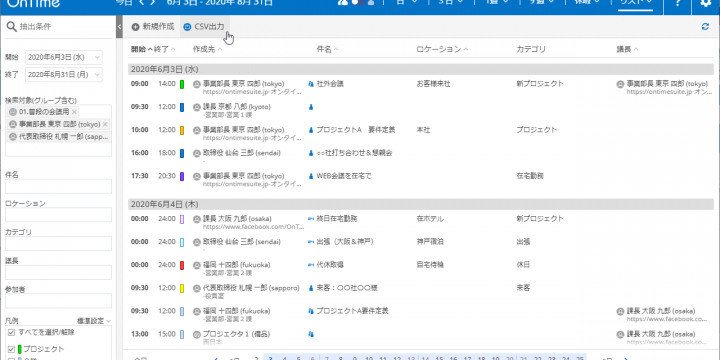Click the green color bar of the 09:00 社外会議 event
The height and width of the screenshot is (360, 720).
(182, 84)
